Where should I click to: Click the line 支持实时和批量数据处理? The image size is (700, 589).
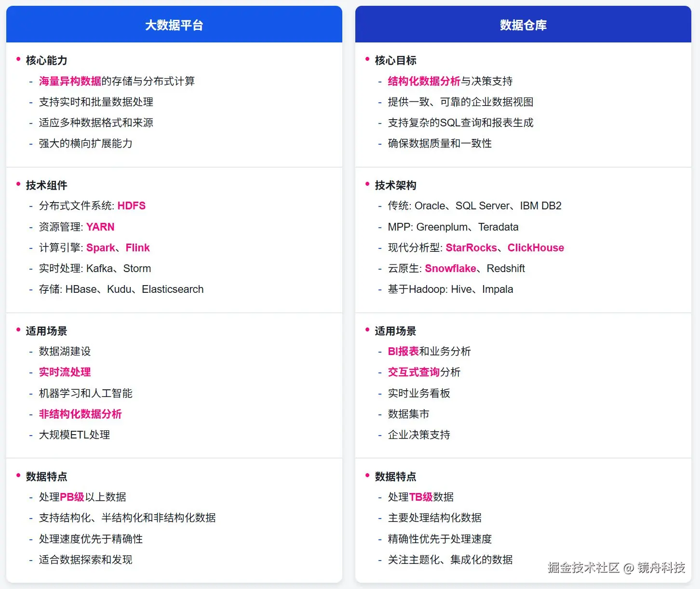[96, 102]
